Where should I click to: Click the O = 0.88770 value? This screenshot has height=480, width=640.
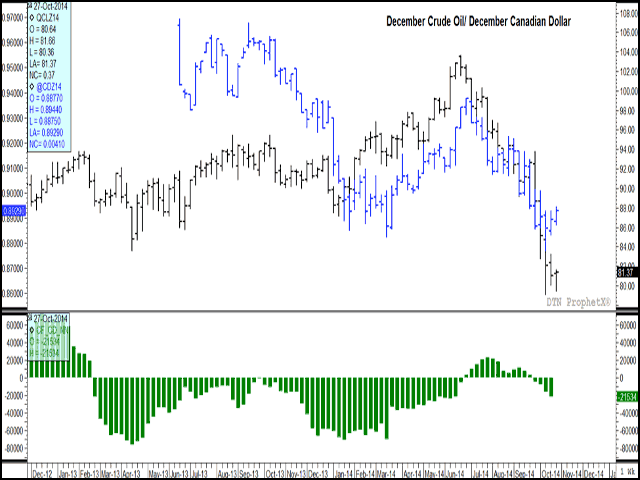(46, 98)
